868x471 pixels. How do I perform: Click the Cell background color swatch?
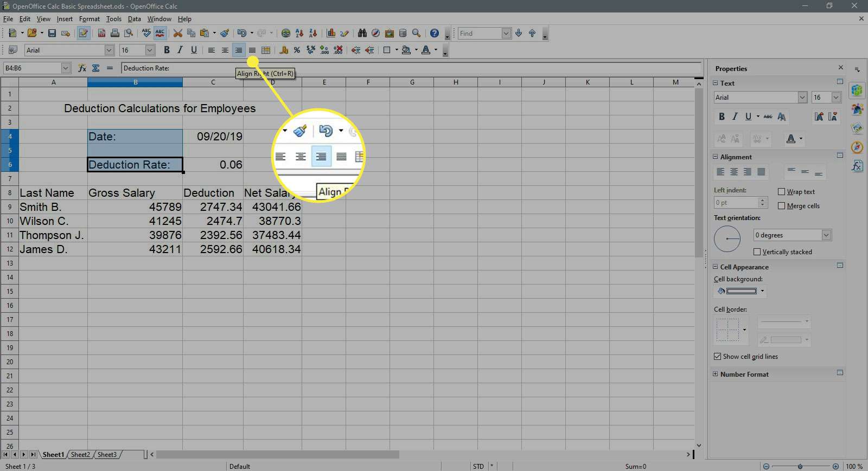pyautogui.click(x=741, y=291)
